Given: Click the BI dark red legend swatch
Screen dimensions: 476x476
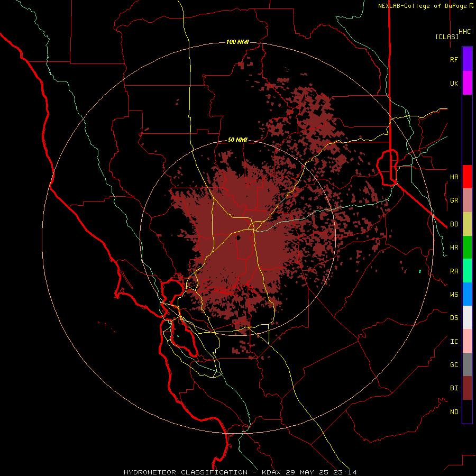Looking at the screenshot, I should (467, 388).
